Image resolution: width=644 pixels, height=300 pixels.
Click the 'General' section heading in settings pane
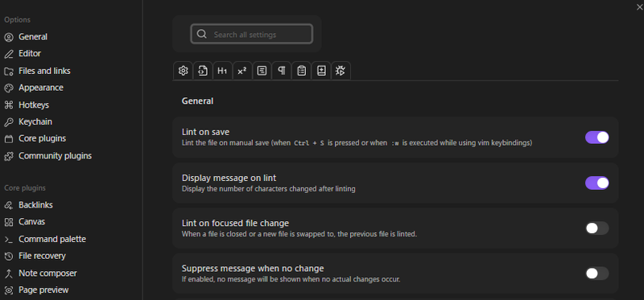click(197, 101)
